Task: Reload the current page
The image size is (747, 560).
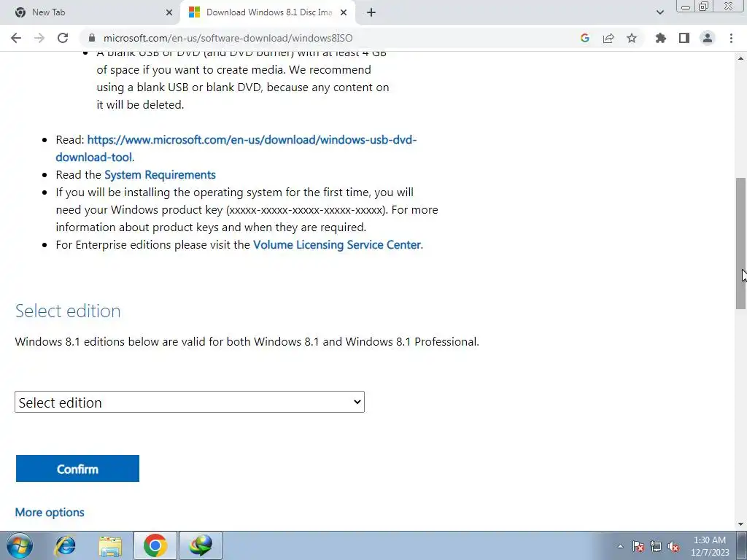Action: 63,38
